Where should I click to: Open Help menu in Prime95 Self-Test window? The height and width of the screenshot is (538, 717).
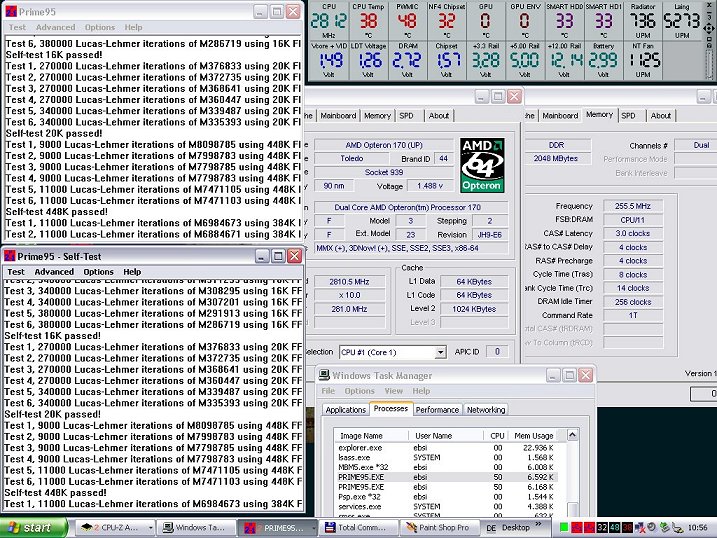[132, 272]
